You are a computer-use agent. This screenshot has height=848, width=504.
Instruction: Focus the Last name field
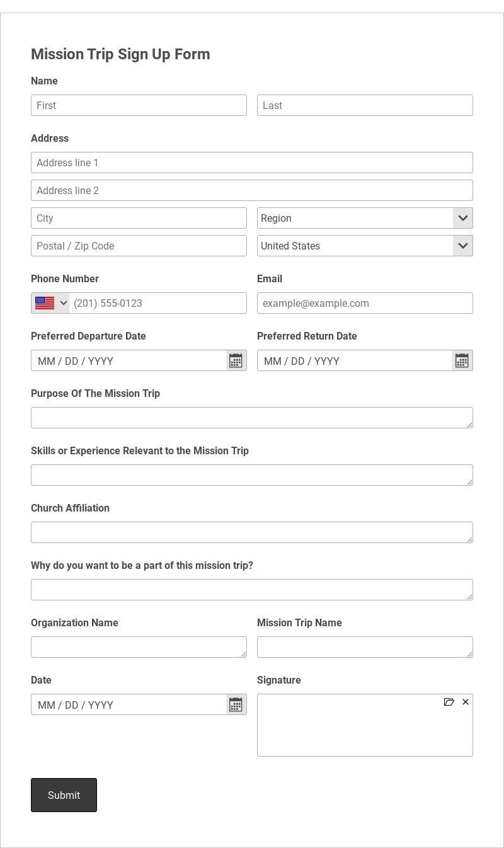point(365,105)
